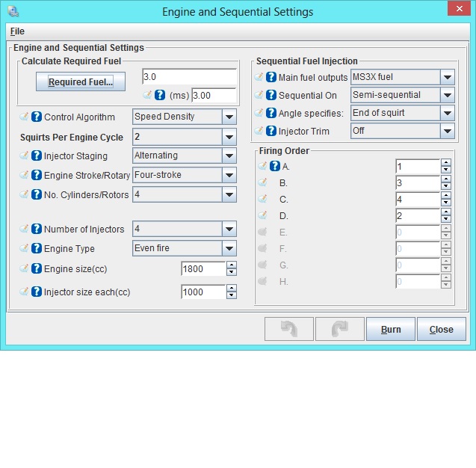The width and height of the screenshot is (476, 468).
Task: Open the Main fuel outputs dropdown
Action: tap(448, 77)
